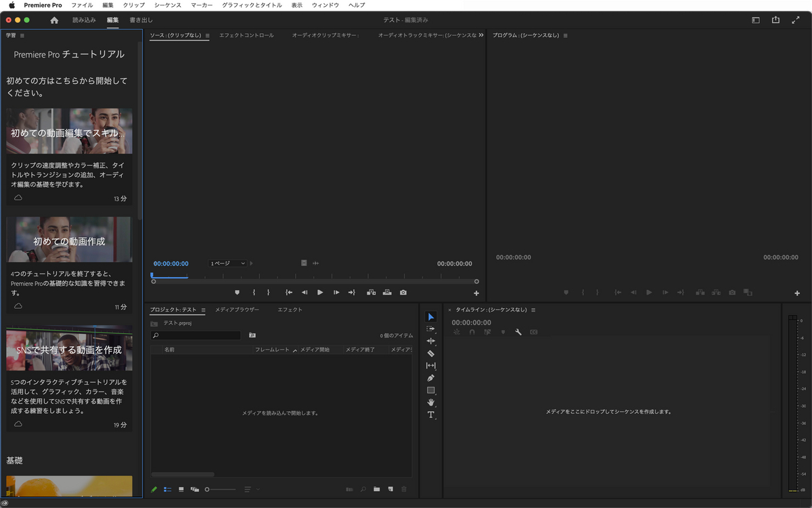Screen dimensions: 812x508
Task: Switch to 書き出し tab
Action: [141, 20]
